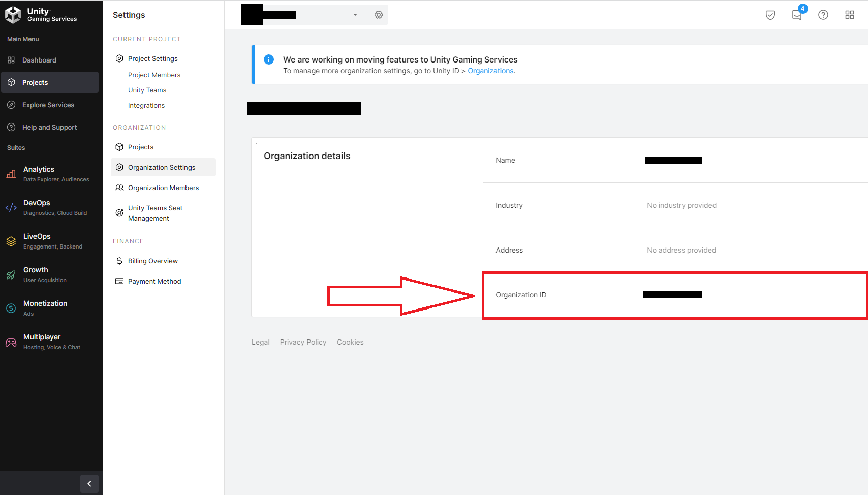Click 'Hosting, Voice & Chat' subtitle
The image size is (868, 495).
coord(52,347)
